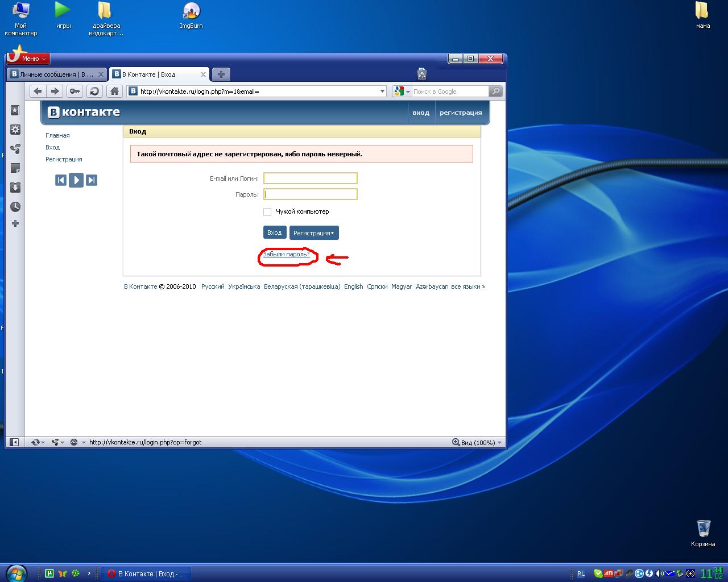
Task: Open the Widgets panel gear icon
Action: pos(15,130)
